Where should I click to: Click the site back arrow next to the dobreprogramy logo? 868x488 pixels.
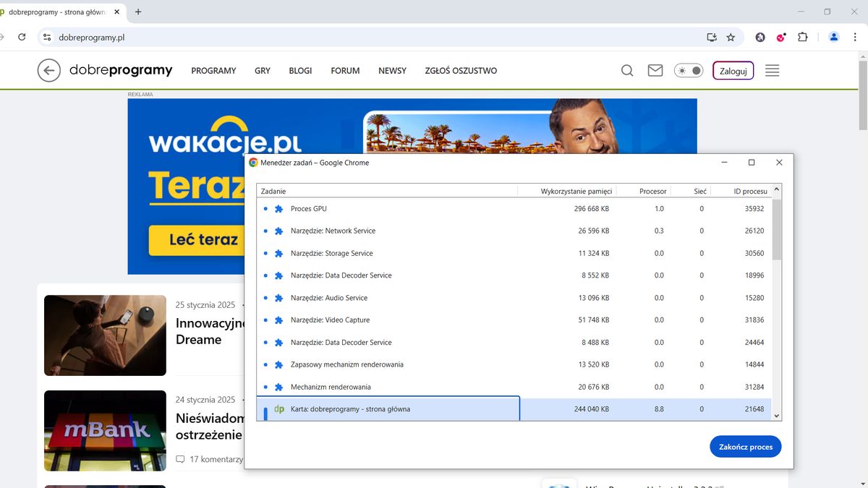(x=48, y=70)
